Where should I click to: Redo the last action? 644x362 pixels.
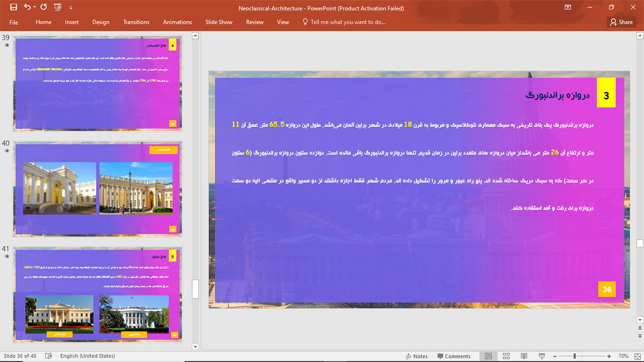point(44,7)
